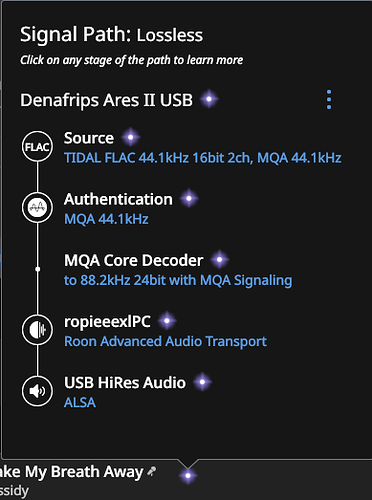Click the microphone lyrics icon after track title

click(152, 471)
